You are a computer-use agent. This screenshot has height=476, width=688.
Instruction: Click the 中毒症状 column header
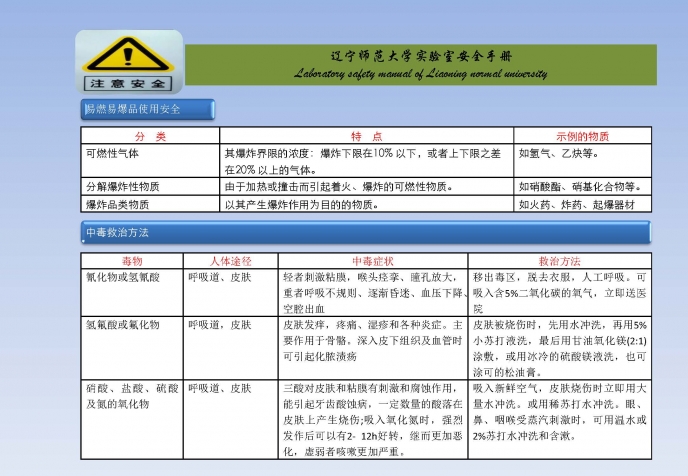[373, 261]
